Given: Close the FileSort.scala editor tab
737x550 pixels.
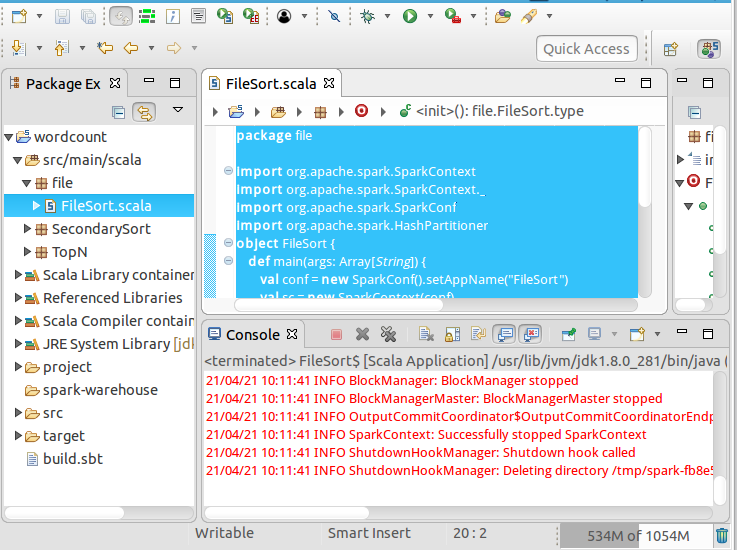Looking at the screenshot, I should pyautogui.click(x=329, y=83).
